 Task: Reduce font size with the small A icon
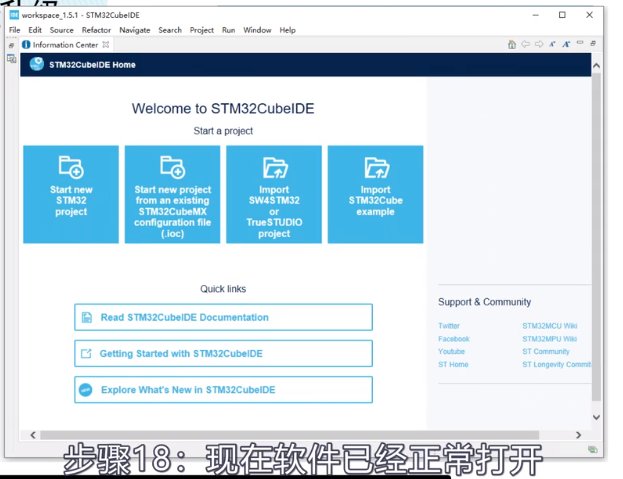coord(552,44)
